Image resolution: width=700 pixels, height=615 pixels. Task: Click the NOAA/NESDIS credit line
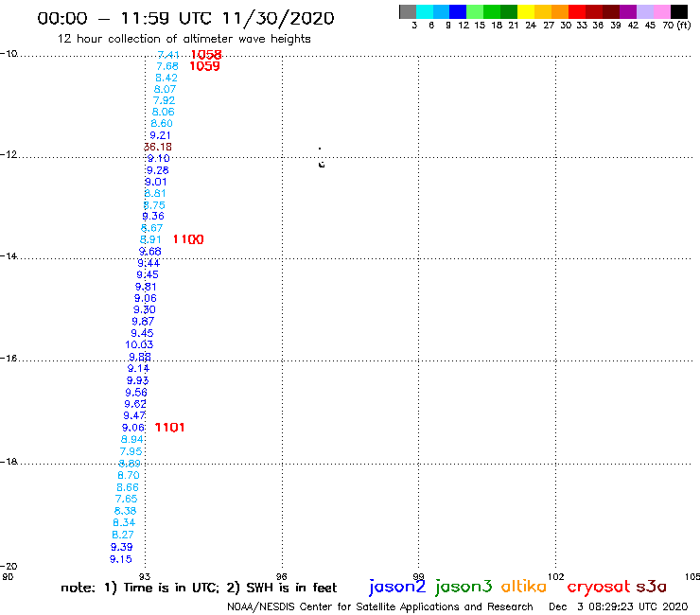(x=380, y=607)
